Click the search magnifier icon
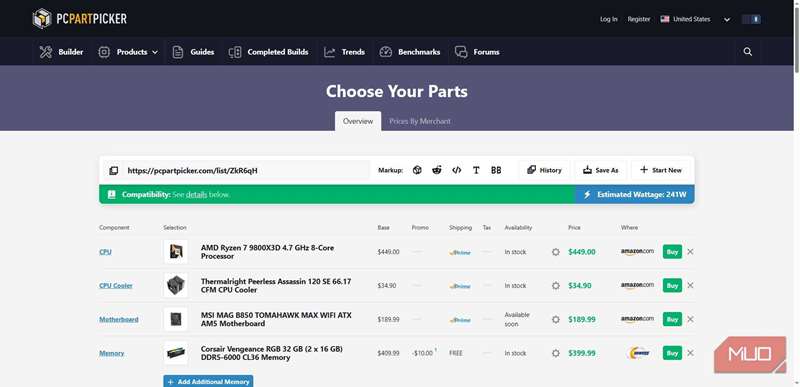800x387 pixels. pos(747,51)
